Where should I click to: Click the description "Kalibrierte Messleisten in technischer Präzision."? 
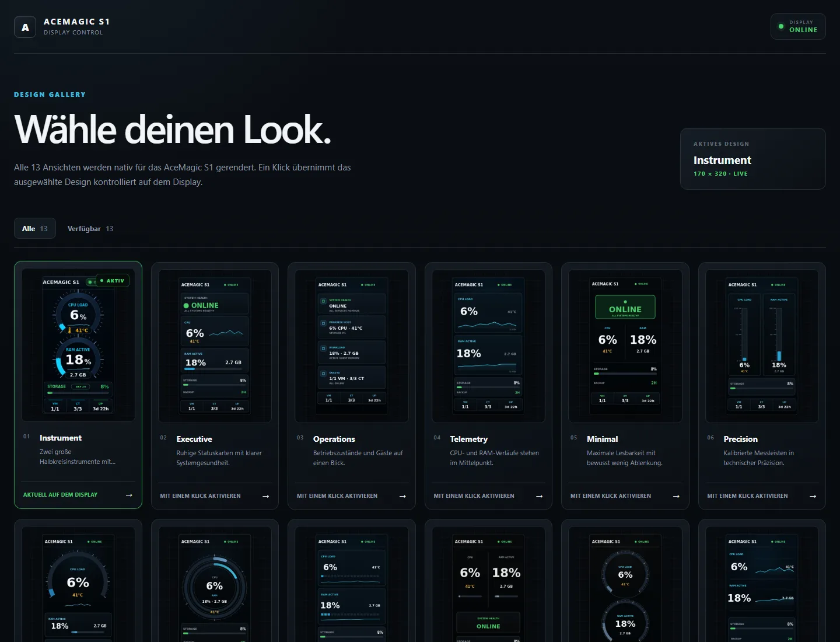click(x=759, y=458)
